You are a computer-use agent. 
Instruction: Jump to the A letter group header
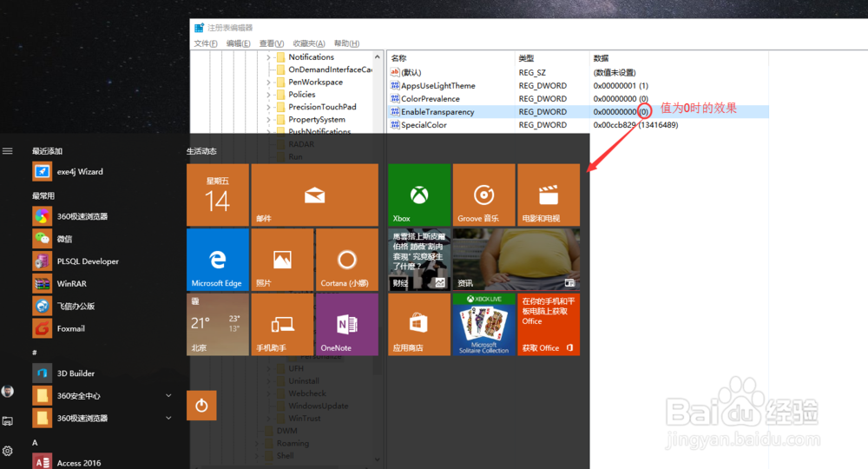pos(35,442)
